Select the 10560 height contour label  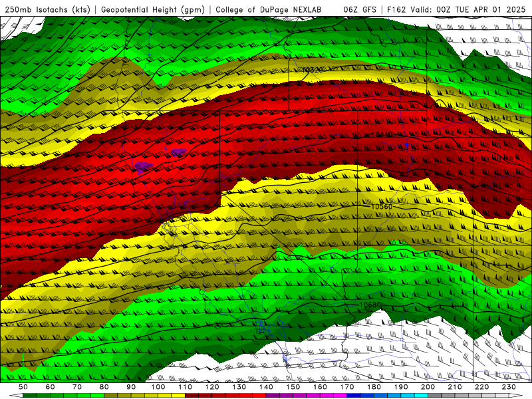click(382, 207)
